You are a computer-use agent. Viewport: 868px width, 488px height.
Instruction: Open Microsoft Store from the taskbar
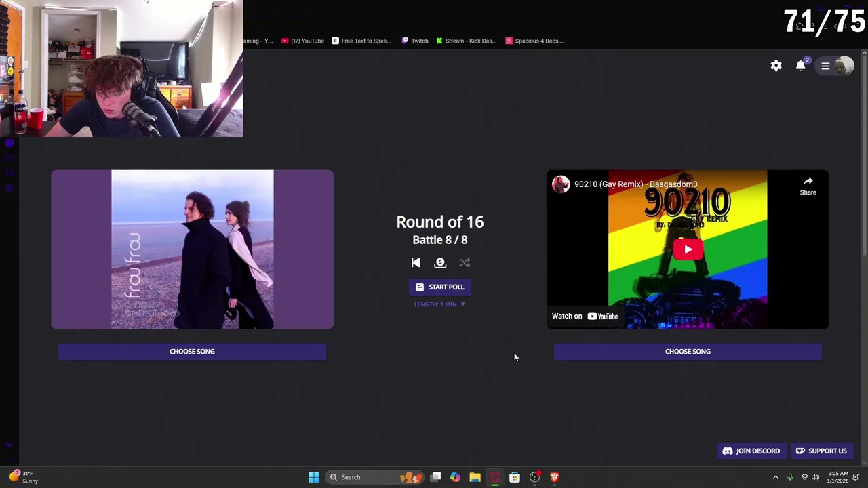pos(515,477)
